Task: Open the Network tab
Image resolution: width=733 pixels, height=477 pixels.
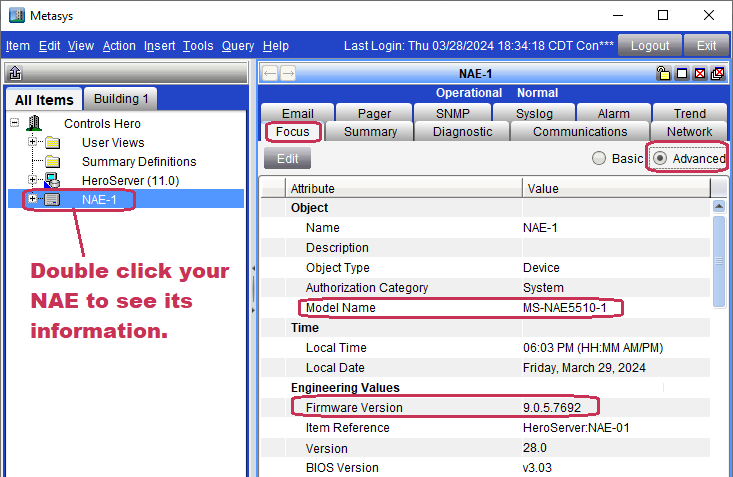Action: (690, 131)
